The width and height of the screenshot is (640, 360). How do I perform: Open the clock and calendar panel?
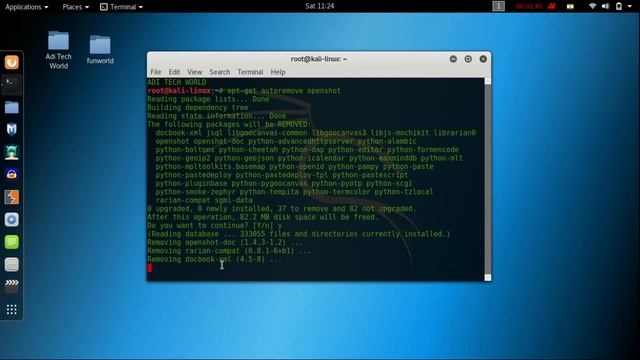[320, 6]
